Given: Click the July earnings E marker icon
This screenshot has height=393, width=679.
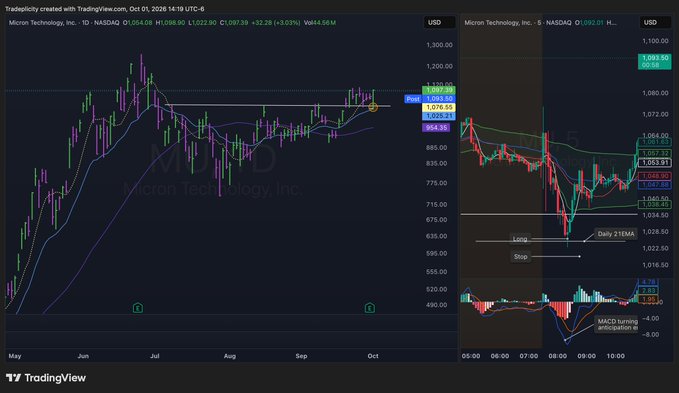Looking at the screenshot, I should (138, 308).
